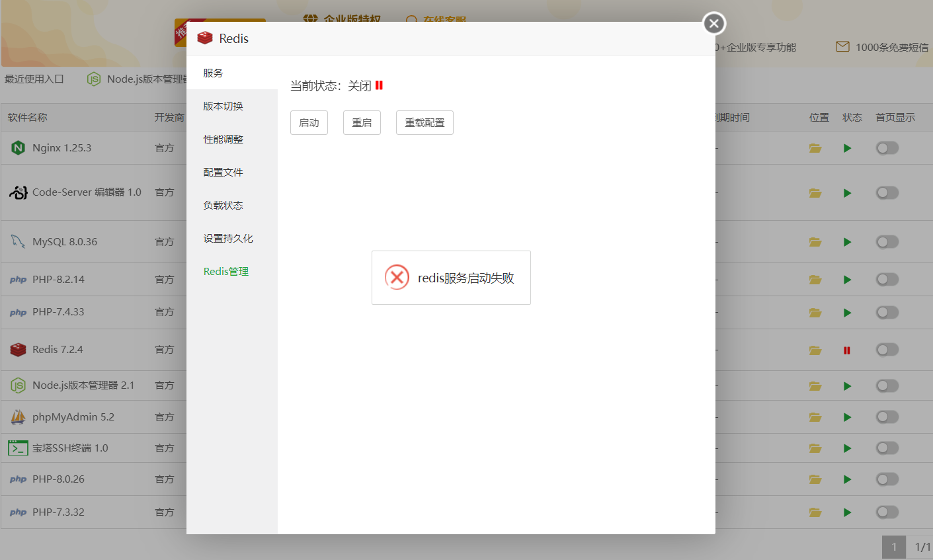The image size is (933, 560).
Task: Close the Redis dialog with the X button
Action: coord(713,24)
